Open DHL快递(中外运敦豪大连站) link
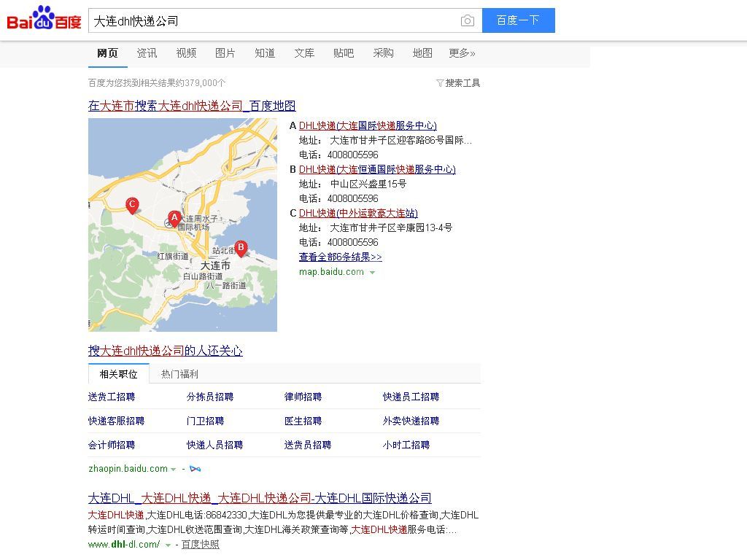This screenshot has width=747, height=560. click(x=358, y=214)
